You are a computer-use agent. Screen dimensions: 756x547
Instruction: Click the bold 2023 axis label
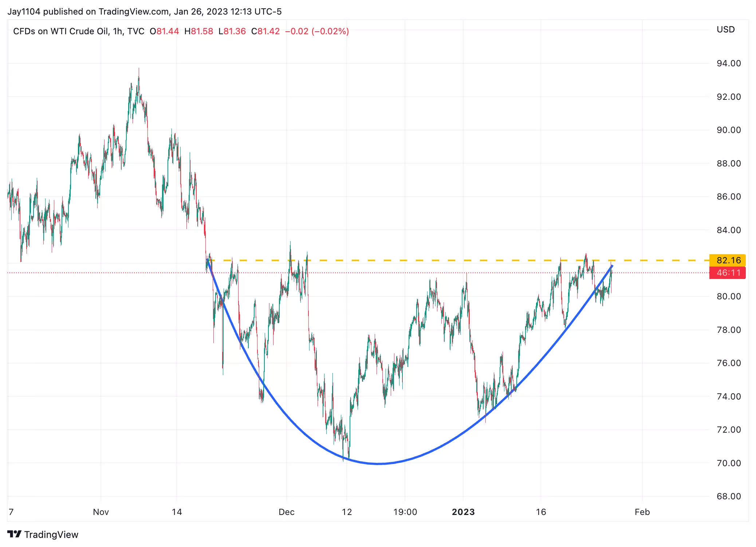point(463,512)
